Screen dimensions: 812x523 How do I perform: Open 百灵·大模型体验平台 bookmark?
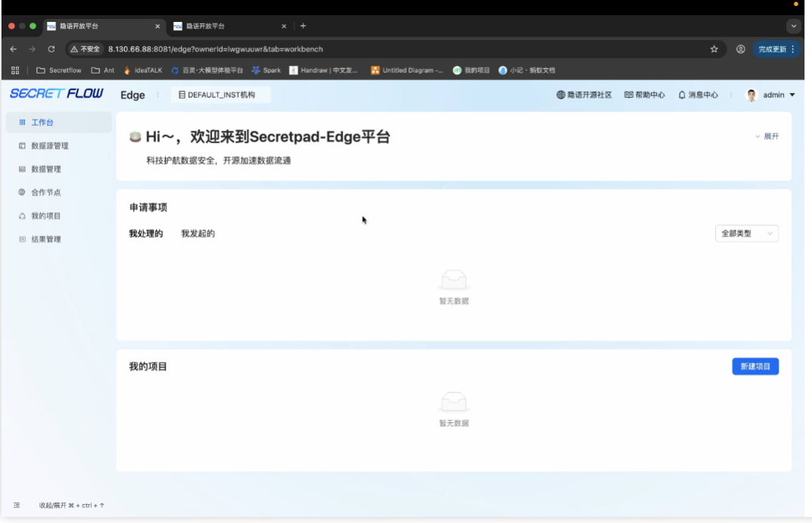pyautogui.click(x=207, y=70)
